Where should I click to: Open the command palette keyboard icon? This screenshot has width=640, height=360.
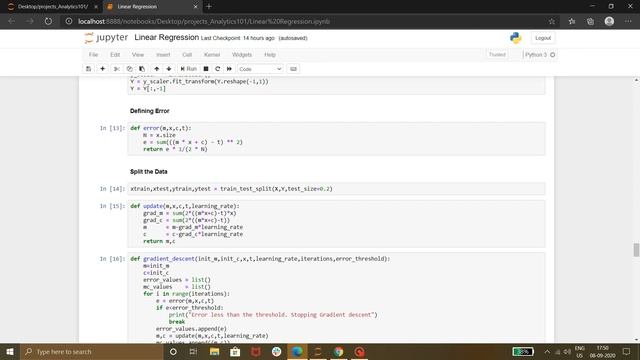click(293, 69)
